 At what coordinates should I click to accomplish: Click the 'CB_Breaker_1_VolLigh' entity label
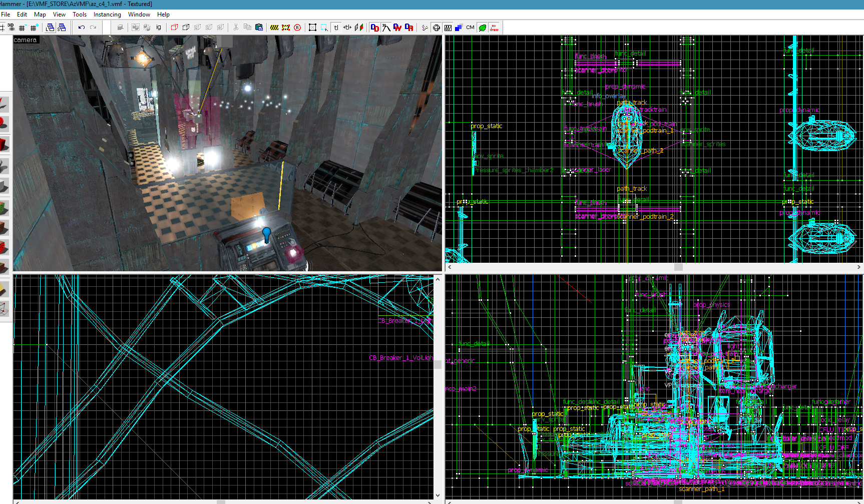(401, 358)
